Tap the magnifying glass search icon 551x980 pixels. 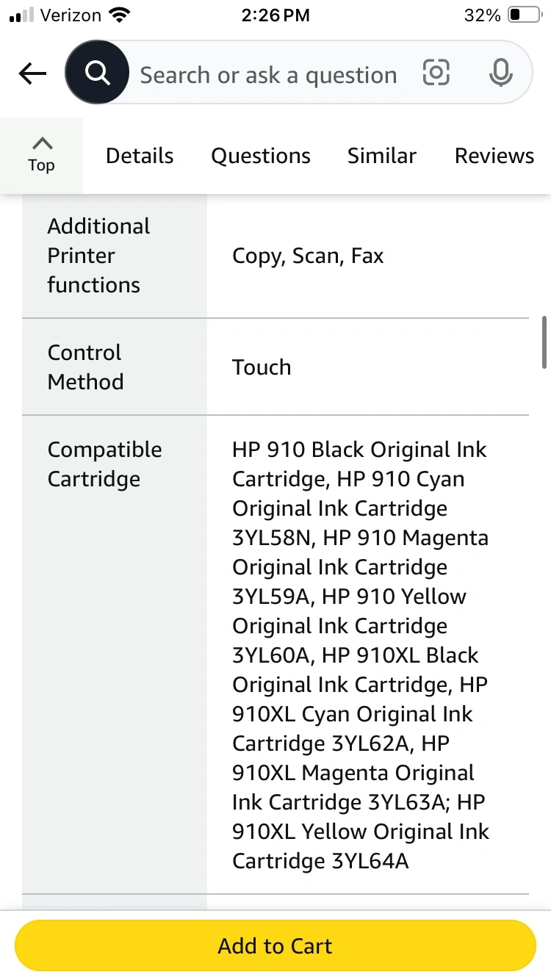[x=97, y=73]
